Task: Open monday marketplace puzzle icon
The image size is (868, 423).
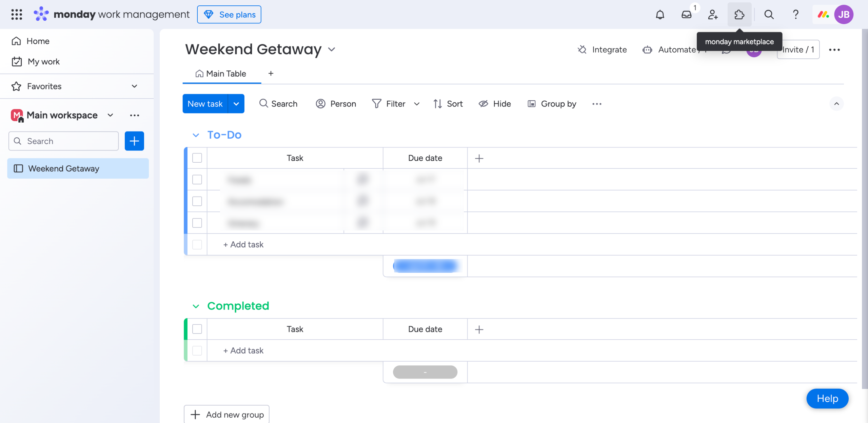Action: (x=739, y=15)
